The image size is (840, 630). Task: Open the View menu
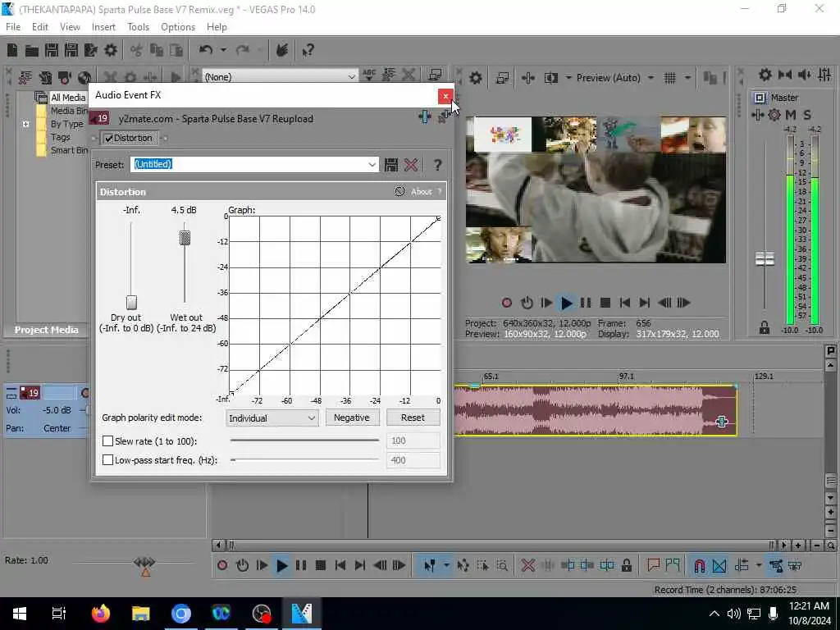click(70, 27)
